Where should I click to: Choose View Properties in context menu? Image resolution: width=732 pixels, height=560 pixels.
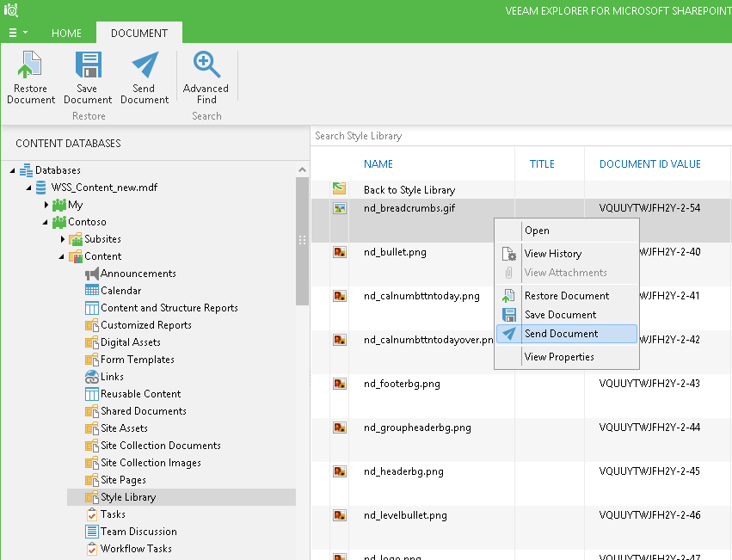pyautogui.click(x=558, y=357)
